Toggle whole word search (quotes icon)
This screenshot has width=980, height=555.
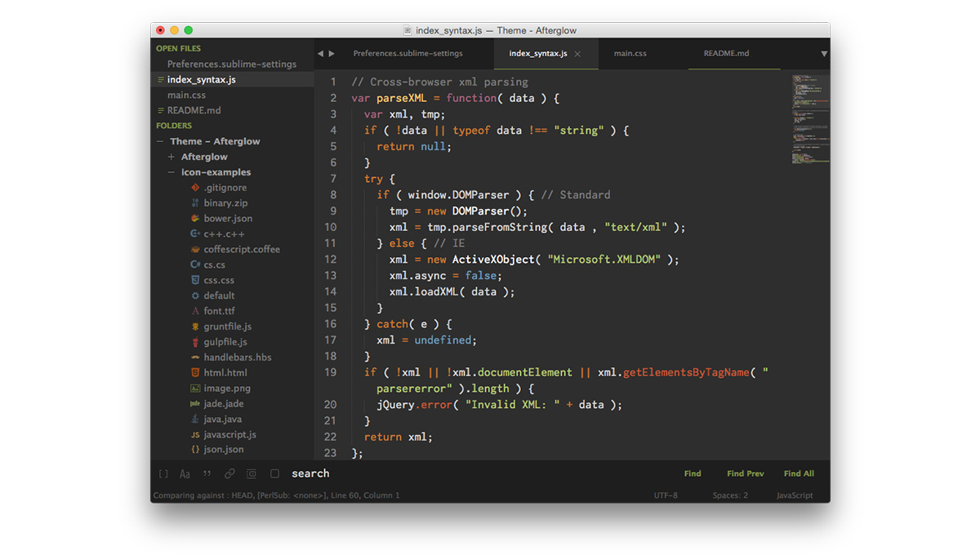[x=207, y=474]
